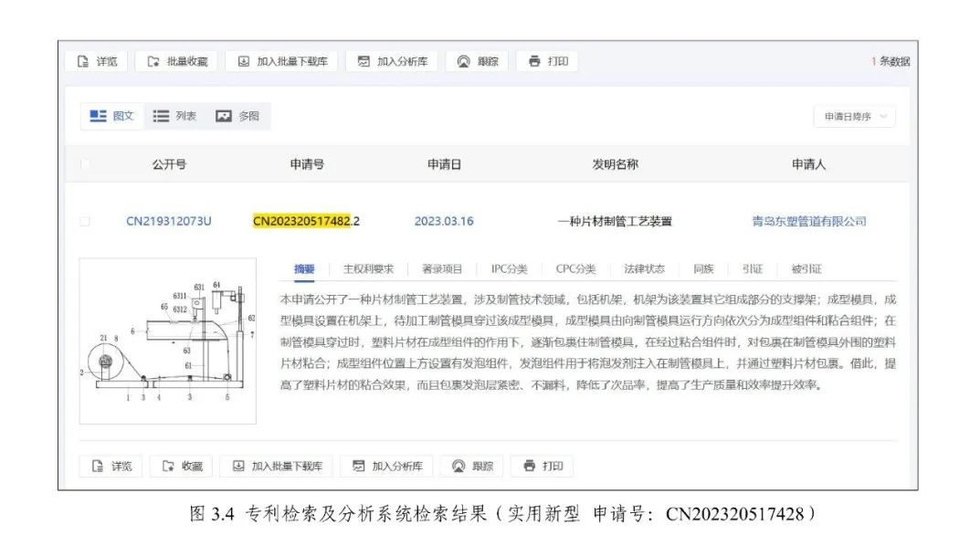The width and height of the screenshot is (980, 556).
Task: Open the 申请日降序 sort dropdown
Action: 854,117
